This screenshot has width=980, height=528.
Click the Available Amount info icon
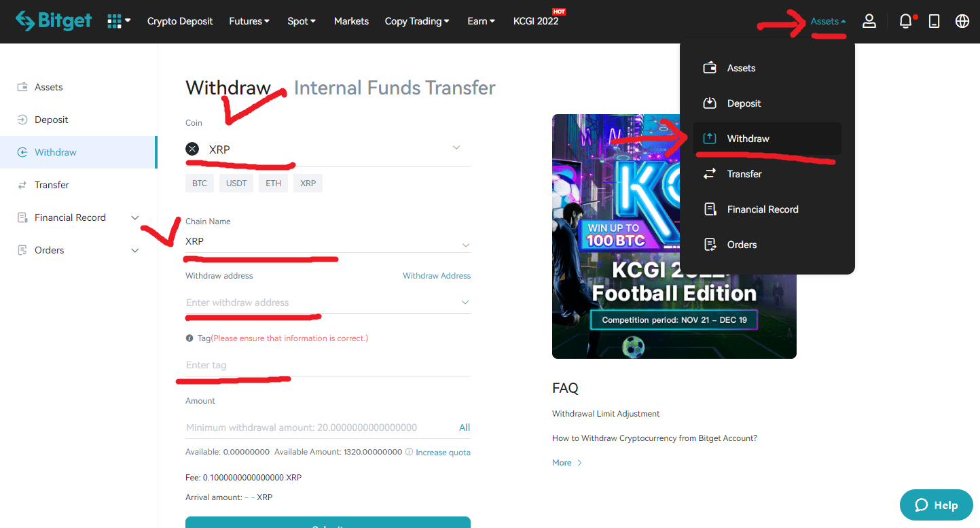coord(409,452)
